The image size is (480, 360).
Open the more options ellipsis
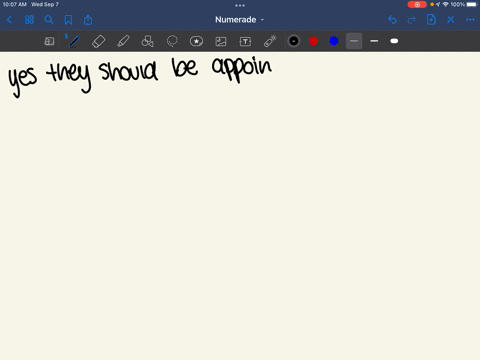[470, 20]
